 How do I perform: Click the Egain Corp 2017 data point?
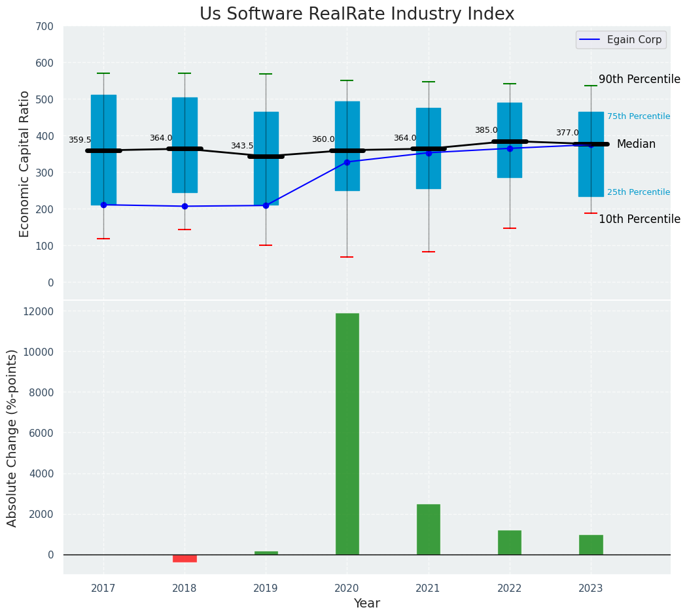[x=103, y=205]
